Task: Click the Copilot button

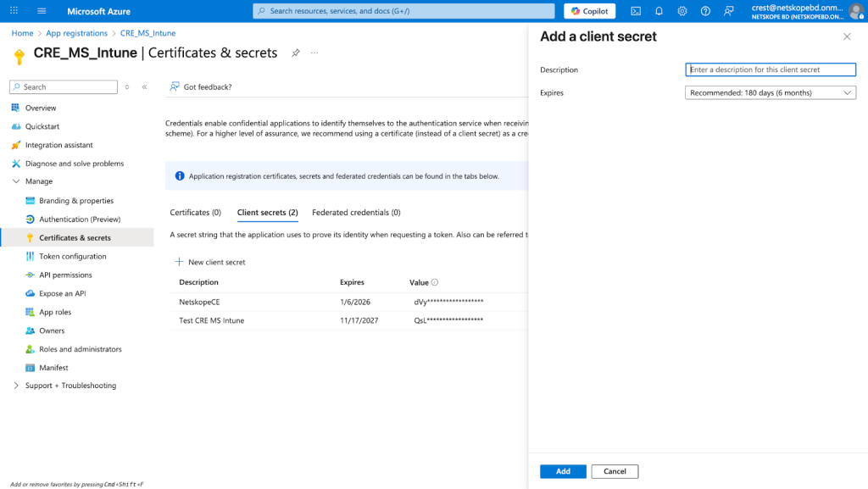Action: (x=590, y=11)
